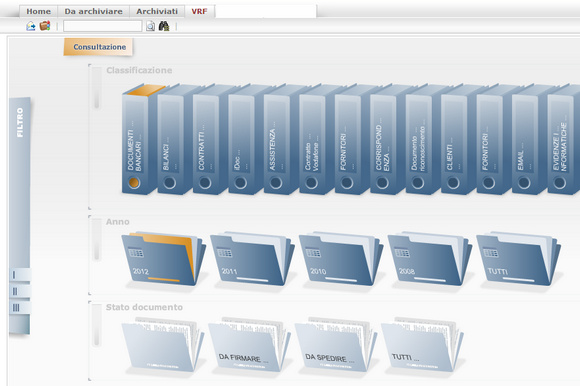Screen dimensions: 580x386
Task: Open the Home tab
Action: [38, 11]
